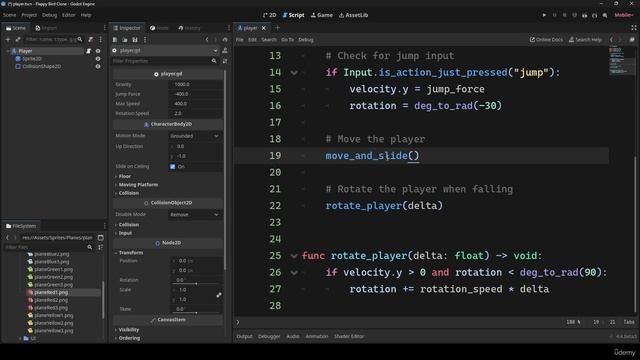Toggle distraction-free mode in script editor
The width and height of the screenshot is (640, 360).
click(x=634, y=28)
